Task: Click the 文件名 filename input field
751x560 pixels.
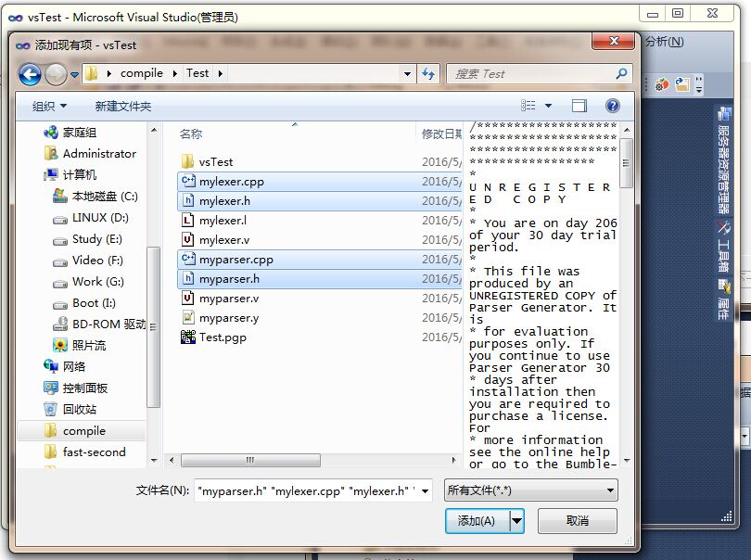Action: (x=307, y=490)
